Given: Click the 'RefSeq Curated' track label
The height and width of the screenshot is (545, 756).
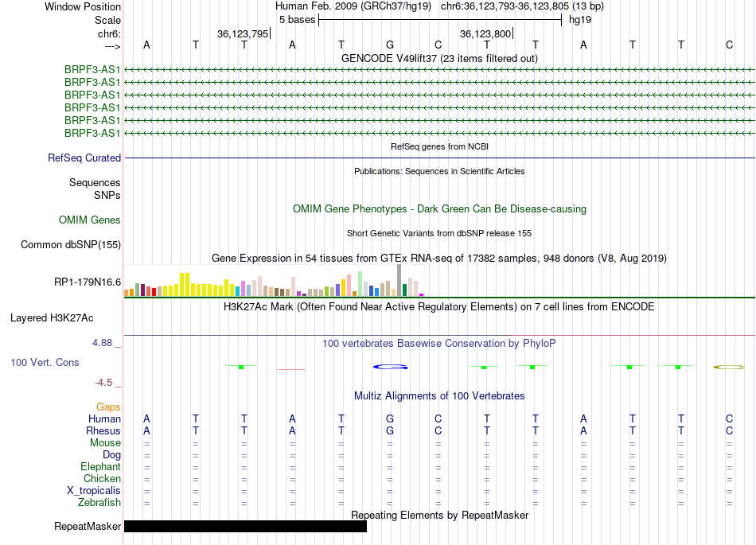Looking at the screenshot, I should [x=84, y=158].
